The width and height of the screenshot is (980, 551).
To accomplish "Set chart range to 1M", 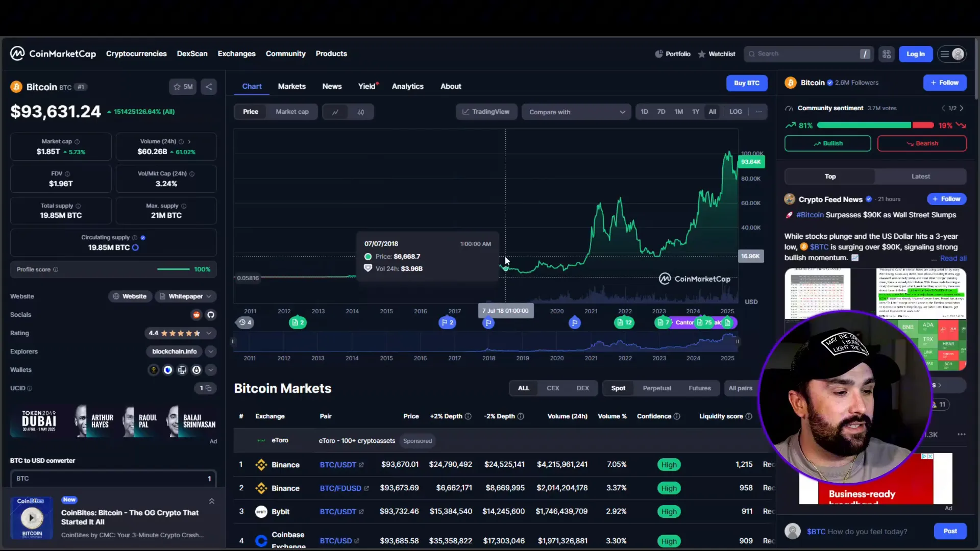I will click(678, 112).
